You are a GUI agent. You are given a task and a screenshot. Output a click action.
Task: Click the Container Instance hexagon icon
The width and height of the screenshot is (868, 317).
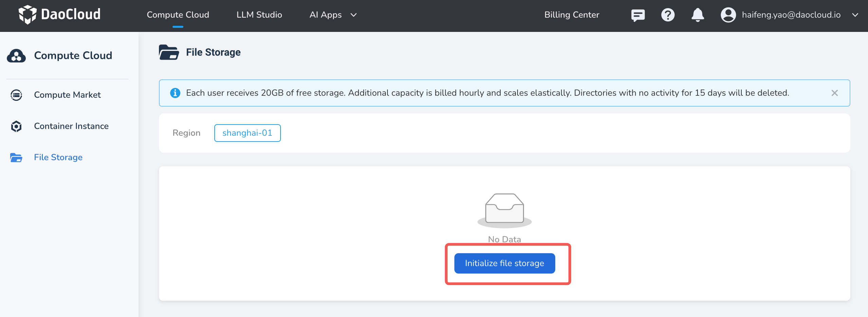pyautogui.click(x=16, y=126)
